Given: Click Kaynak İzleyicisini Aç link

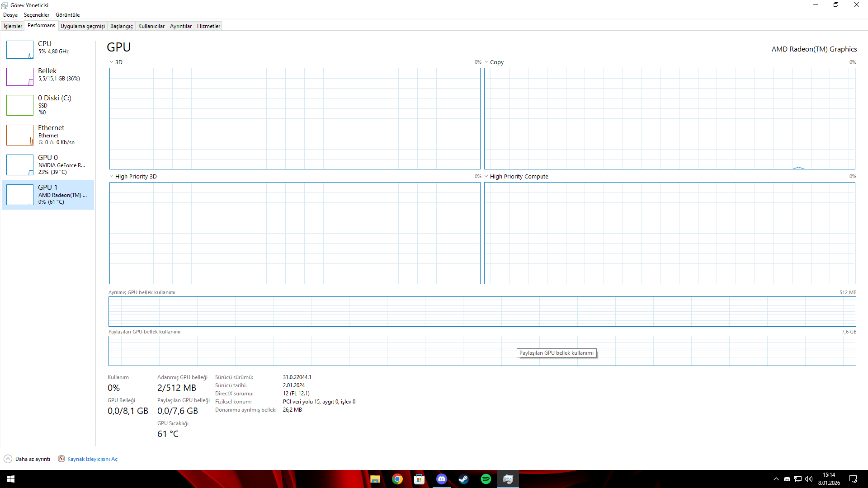Looking at the screenshot, I should pyautogui.click(x=92, y=459).
